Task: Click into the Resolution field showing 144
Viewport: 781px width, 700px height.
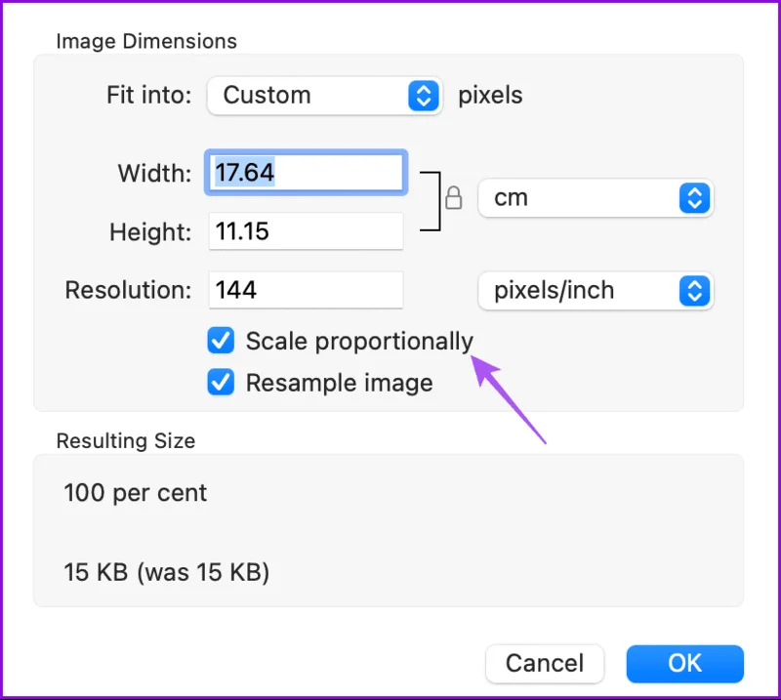Action: [306, 290]
